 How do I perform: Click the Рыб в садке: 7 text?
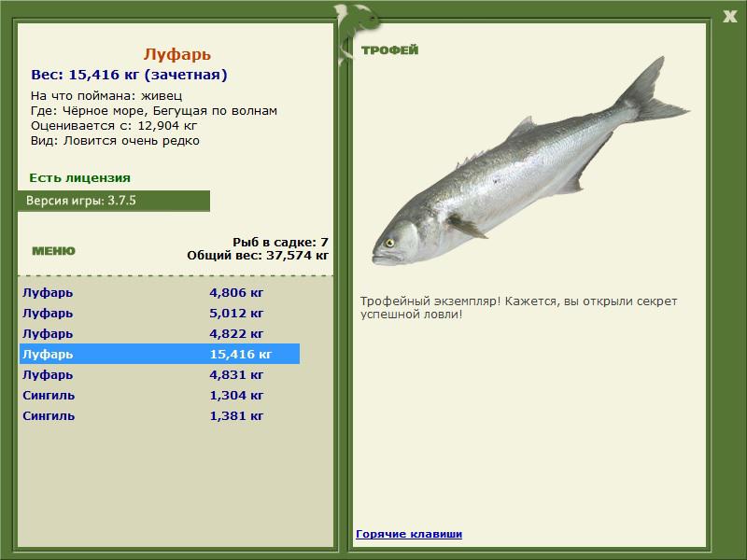[281, 243]
